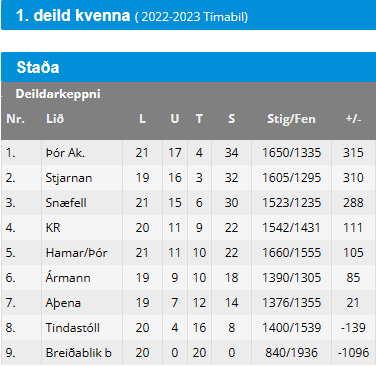
Task: Select Aþena team name
Action: pyautogui.click(x=63, y=303)
